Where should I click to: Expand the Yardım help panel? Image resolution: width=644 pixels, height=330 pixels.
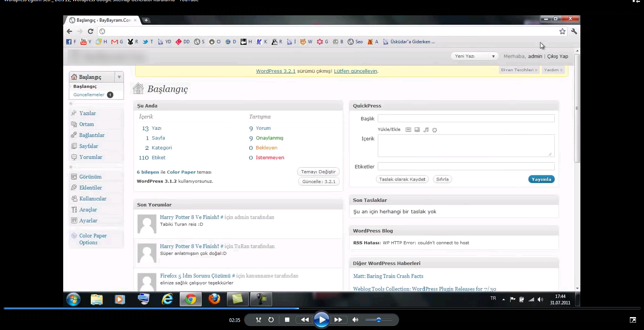[553, 70]
